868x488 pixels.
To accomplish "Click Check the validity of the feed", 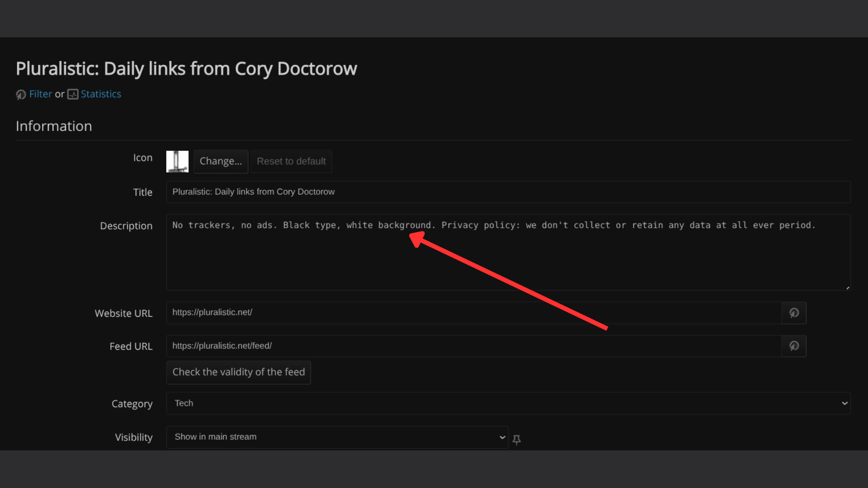I will [238, 372].
